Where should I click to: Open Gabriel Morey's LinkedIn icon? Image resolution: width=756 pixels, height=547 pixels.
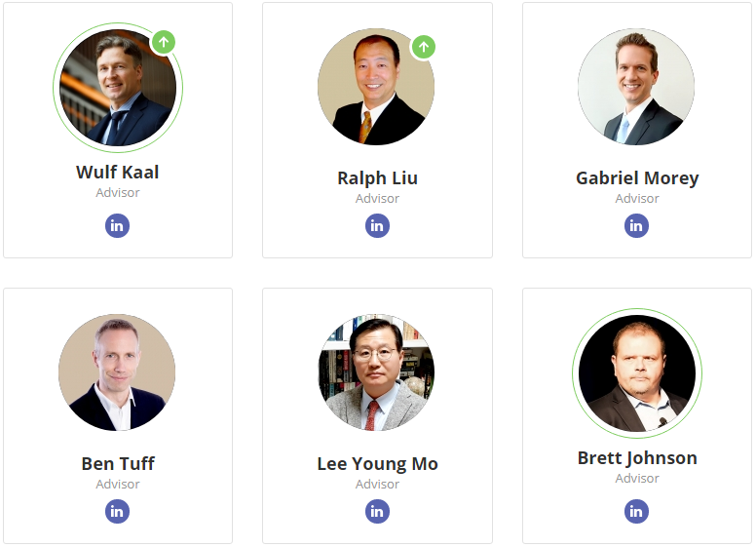point(636,226)
